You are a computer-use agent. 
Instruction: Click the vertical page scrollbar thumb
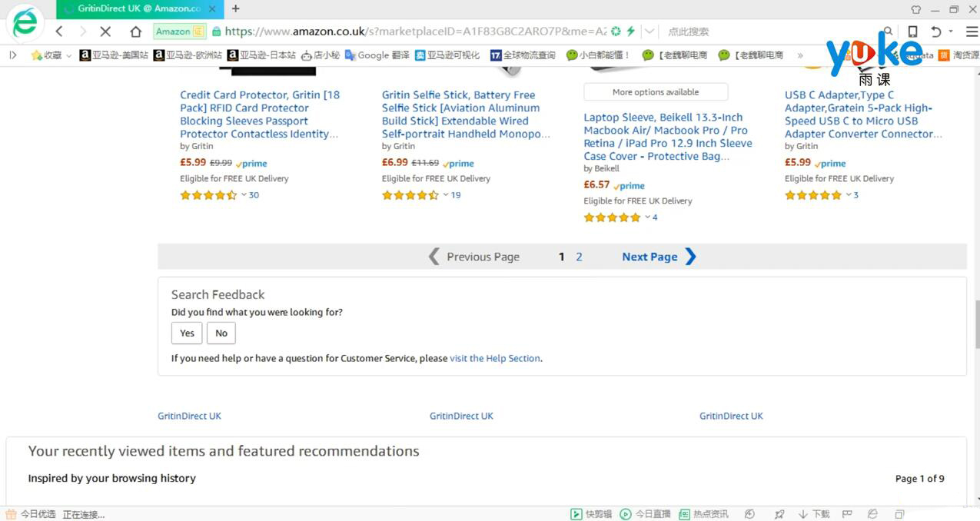(x=977, y=324)
